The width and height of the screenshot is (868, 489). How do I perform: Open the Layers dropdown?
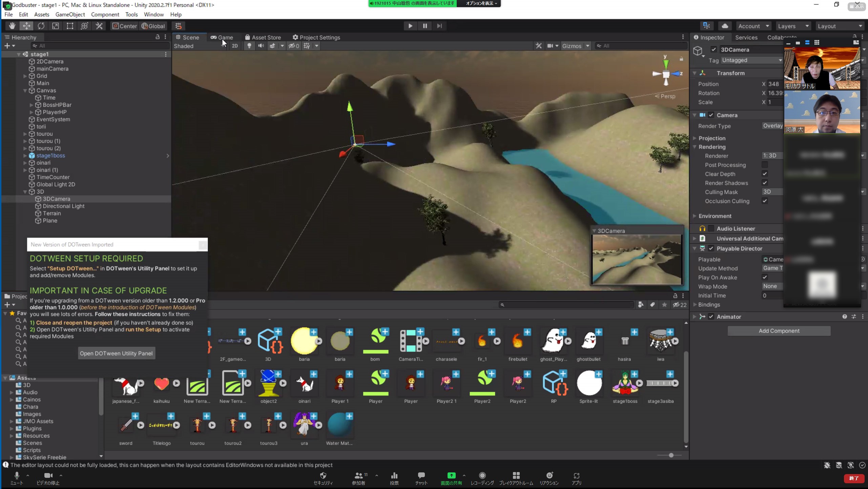pos(793,26)
